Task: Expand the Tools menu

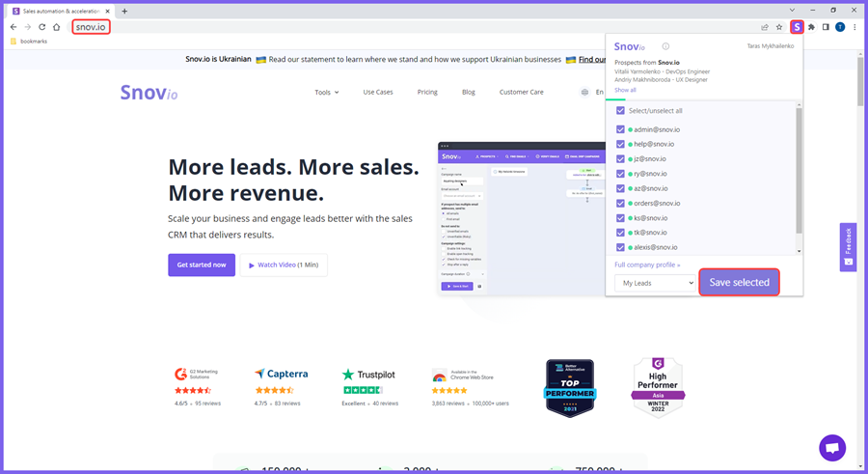Action: click(x=327, y=92)
